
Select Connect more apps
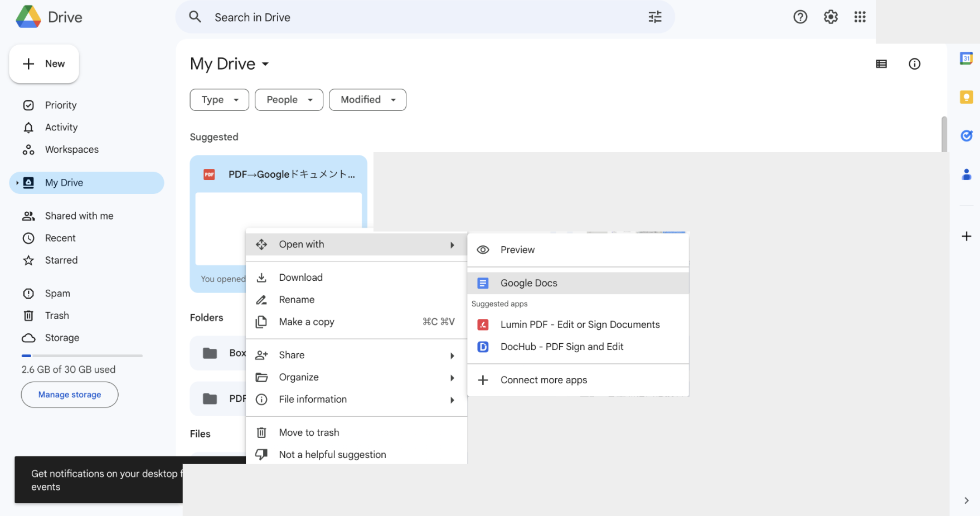click(578, 380)
